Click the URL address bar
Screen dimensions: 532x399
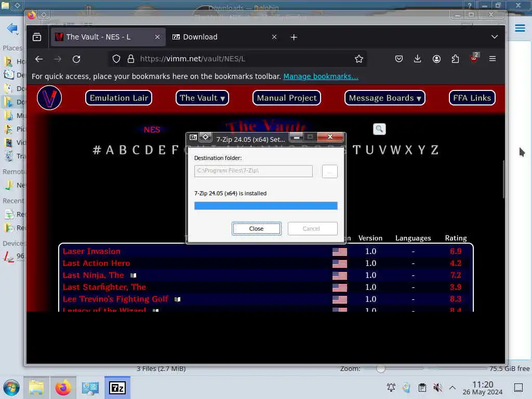click(237, 59)
